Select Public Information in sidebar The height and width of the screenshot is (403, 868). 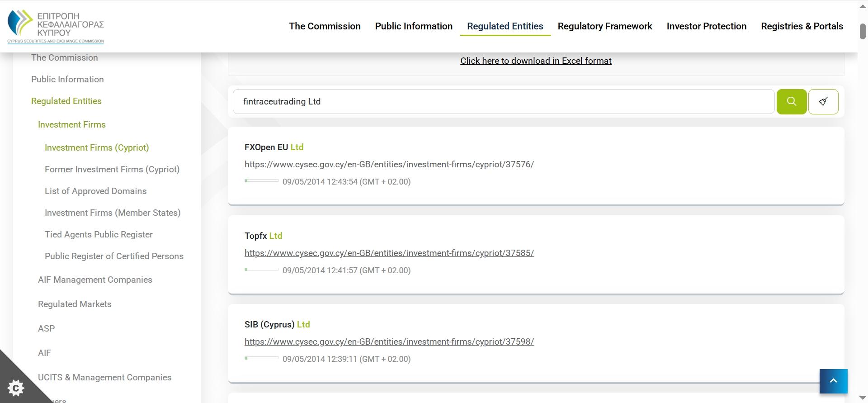coord(67,79)
